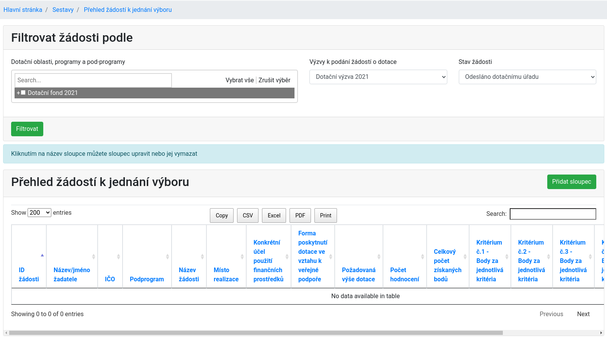Image resolution: width=607 pixels, height=364 pixels.
Task: Open the Stav žádosti dropdown
Action: point(527,77)
